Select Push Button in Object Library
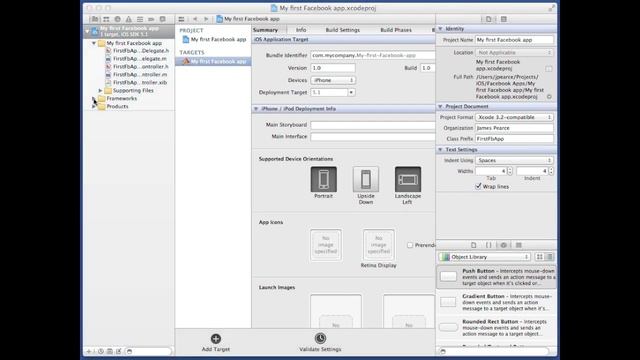The height and width of the screenshot is (360, 640). [x=496, y=277]
